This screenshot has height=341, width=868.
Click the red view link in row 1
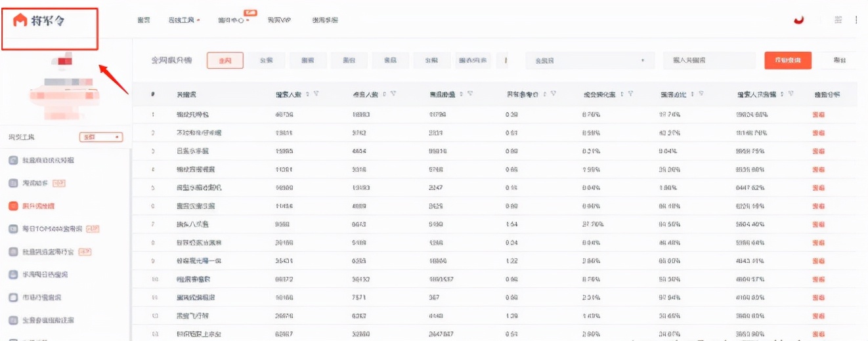pos(819,114)
